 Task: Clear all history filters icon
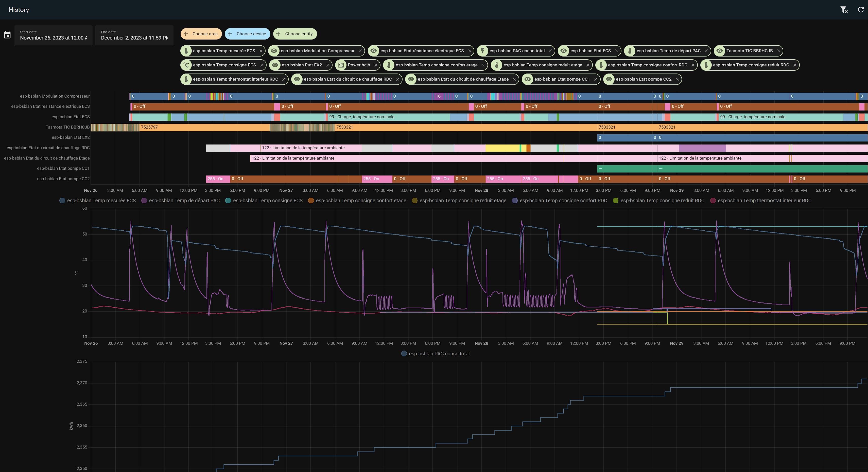click(x=844, y=10)
